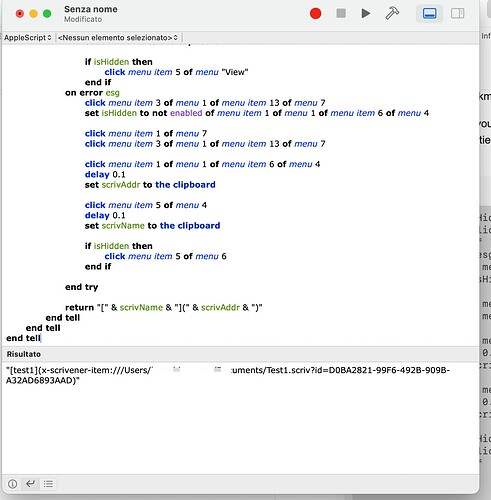
Task: Click the return scrivName line in editor
Action: pyautogui.click(x=164, y=307)
